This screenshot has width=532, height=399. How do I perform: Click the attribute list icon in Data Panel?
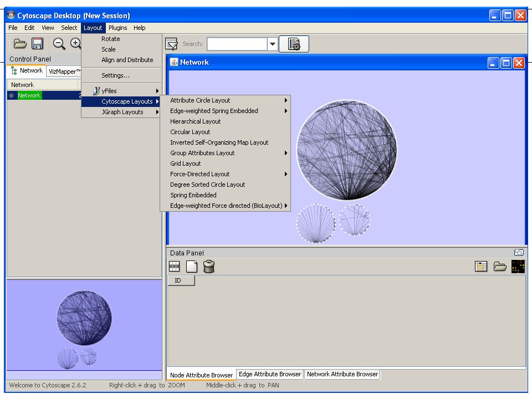coord(481,267)
